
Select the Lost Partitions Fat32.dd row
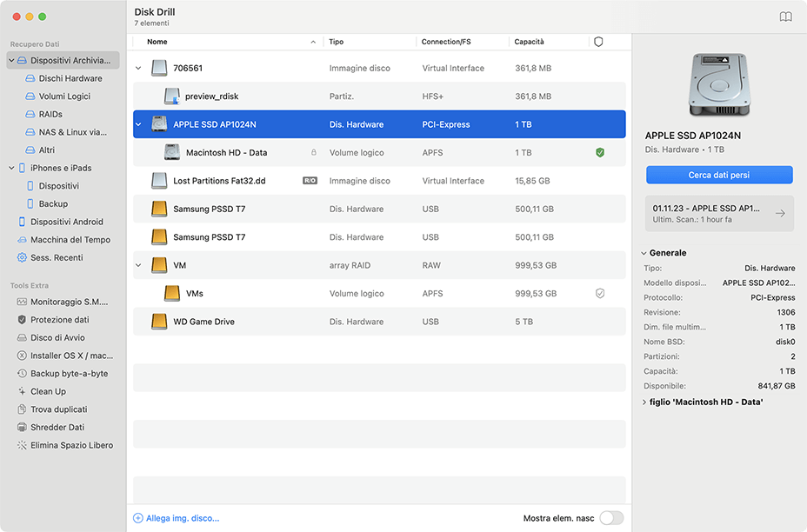[x=379, y=181]
